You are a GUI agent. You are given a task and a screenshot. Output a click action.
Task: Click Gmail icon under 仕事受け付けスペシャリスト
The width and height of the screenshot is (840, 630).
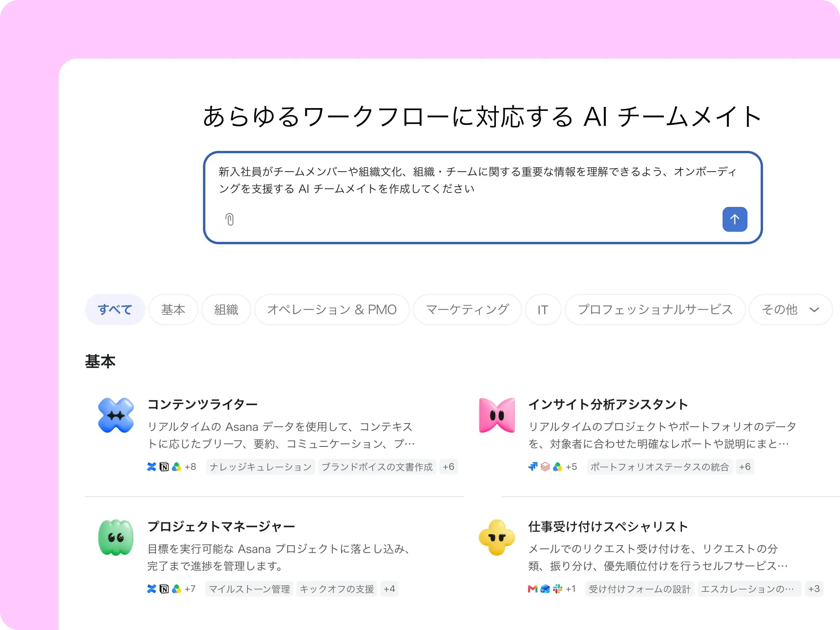tap(533, 589)
